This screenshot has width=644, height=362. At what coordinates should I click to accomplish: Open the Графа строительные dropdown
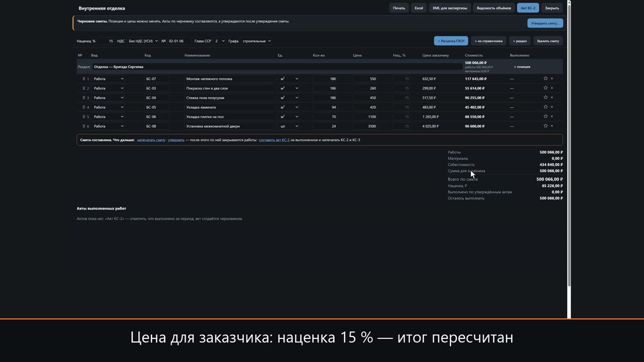257,41
